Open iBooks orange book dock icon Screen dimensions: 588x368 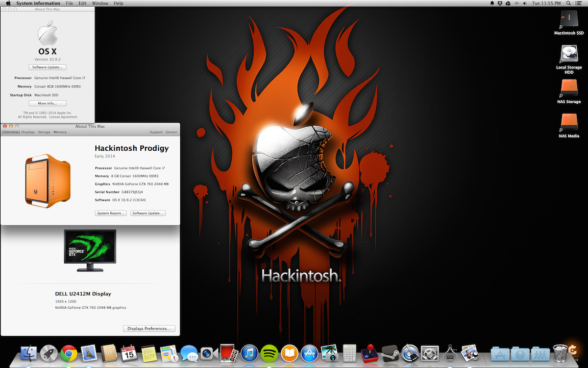289,353
